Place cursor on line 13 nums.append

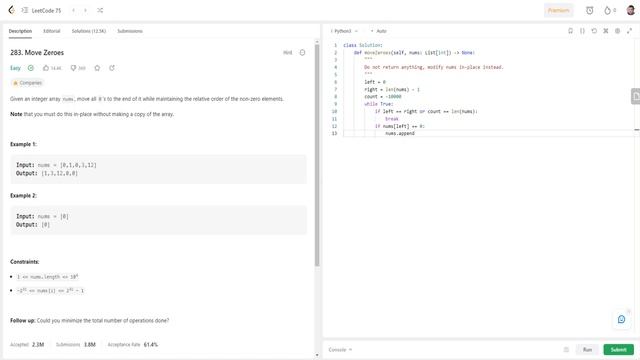pos(400,133)
